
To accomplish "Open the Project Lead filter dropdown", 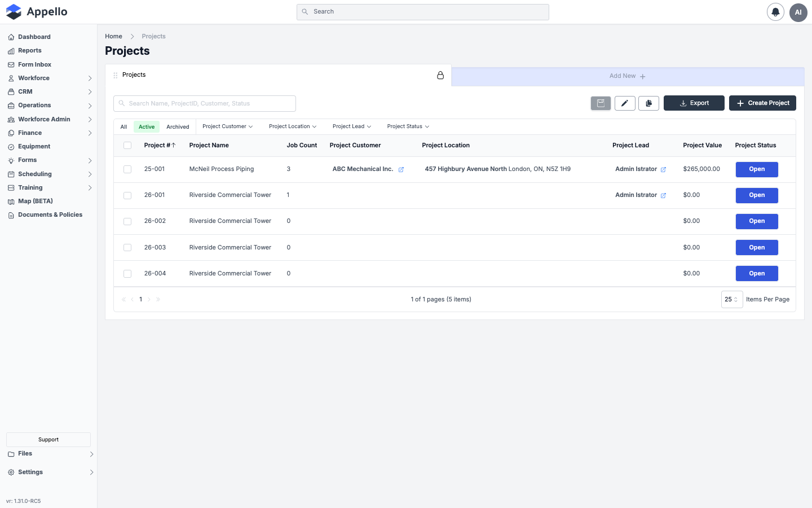I will click(x=352, y=126).
